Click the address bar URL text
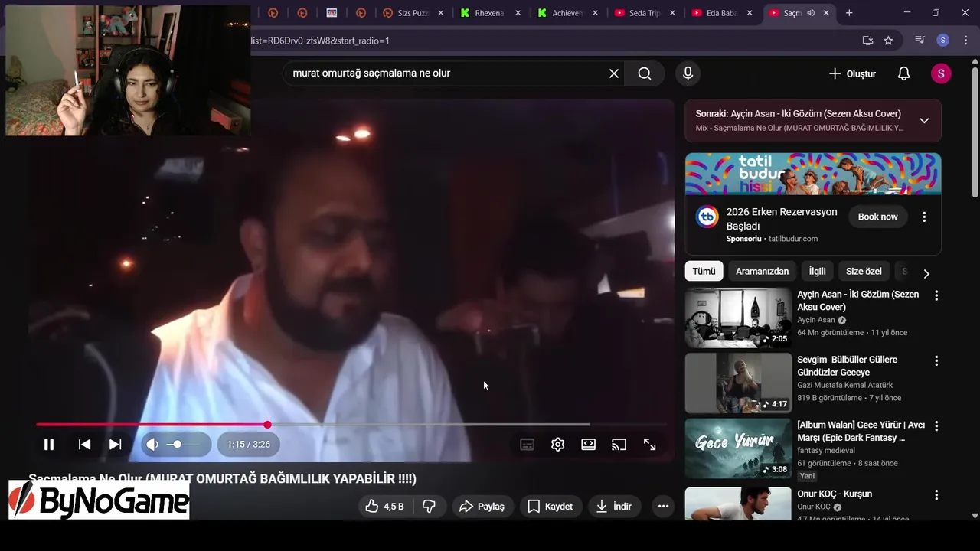This screenshot has width=980, height=551. tap(320, 41)
